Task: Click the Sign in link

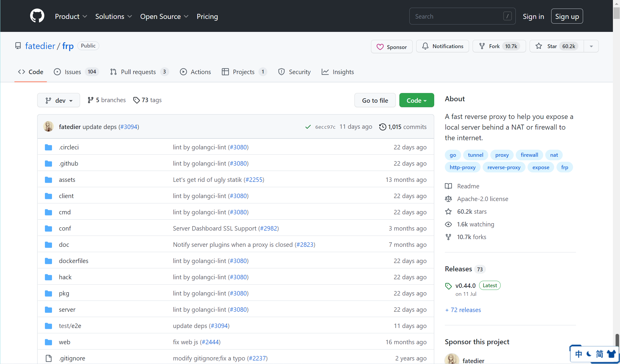Action: point(533,17)
